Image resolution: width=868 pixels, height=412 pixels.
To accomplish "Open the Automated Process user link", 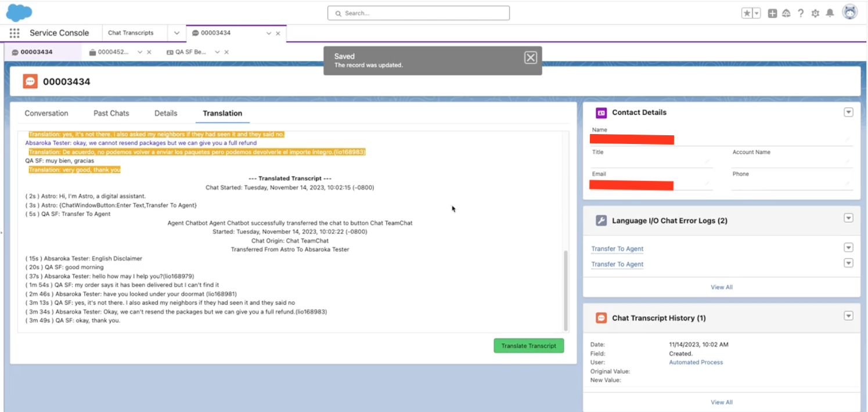I will [x=696, y=362].
